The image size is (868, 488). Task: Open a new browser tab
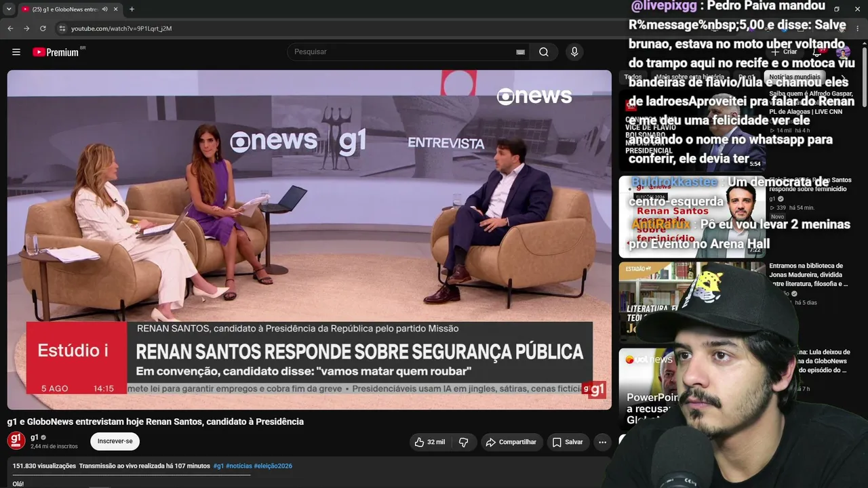132,9
